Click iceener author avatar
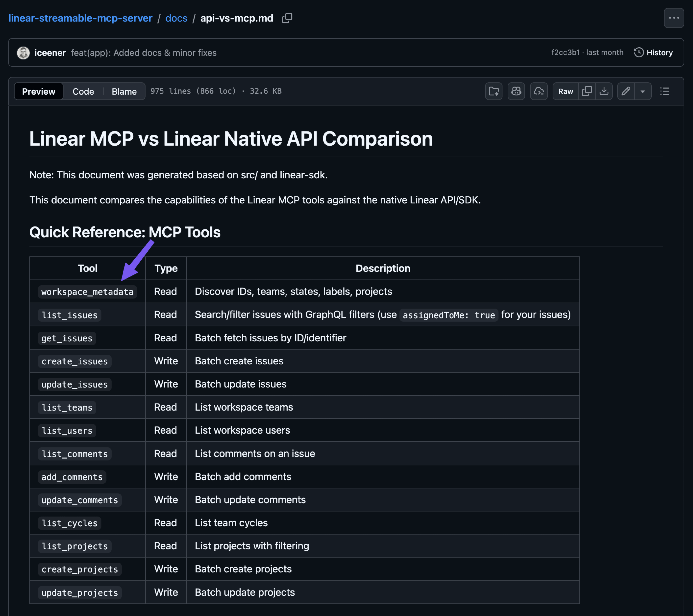 24,53
